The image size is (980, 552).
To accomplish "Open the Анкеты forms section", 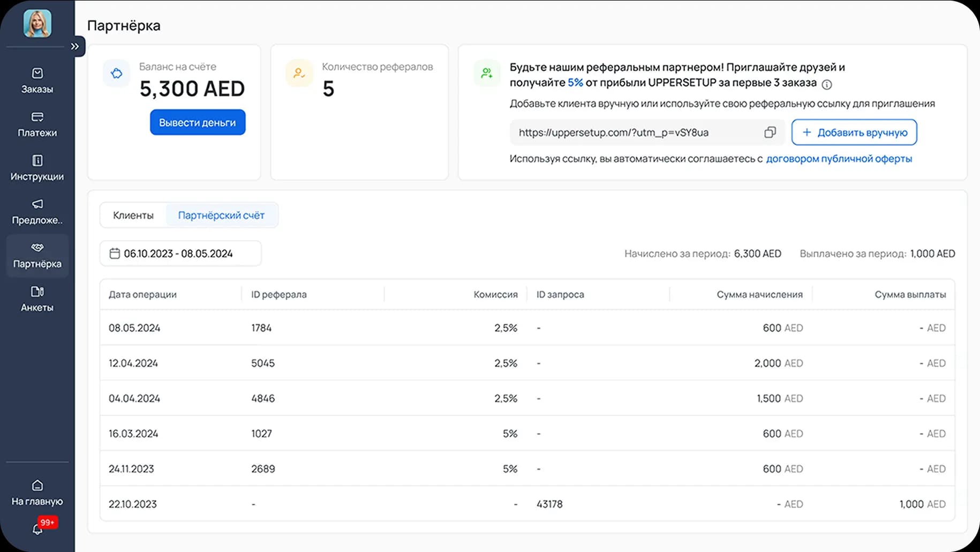I will tap(37, 299).
